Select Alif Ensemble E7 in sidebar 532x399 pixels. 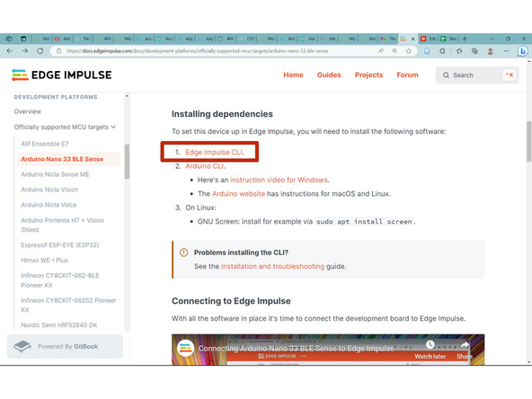[x=44, y=144]
